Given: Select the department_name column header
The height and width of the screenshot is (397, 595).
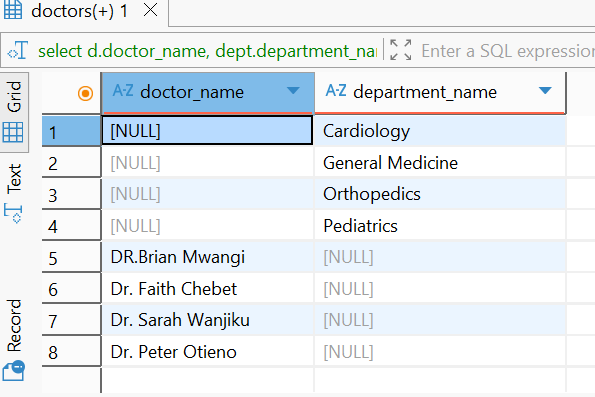Looking at the screenshot, I should pyautogui.click(x=440, y=93).
